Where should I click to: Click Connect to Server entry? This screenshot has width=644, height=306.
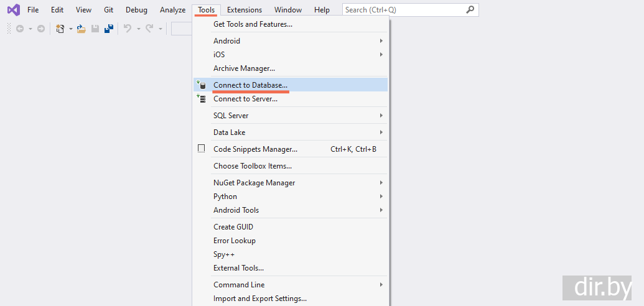pyautogui.click(x=245, y=99)
